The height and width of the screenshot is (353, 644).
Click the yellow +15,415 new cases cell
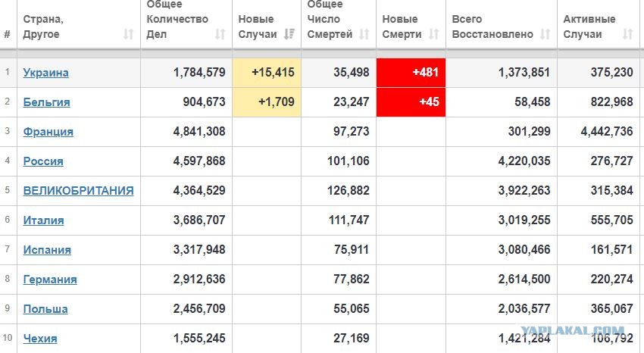267,73
